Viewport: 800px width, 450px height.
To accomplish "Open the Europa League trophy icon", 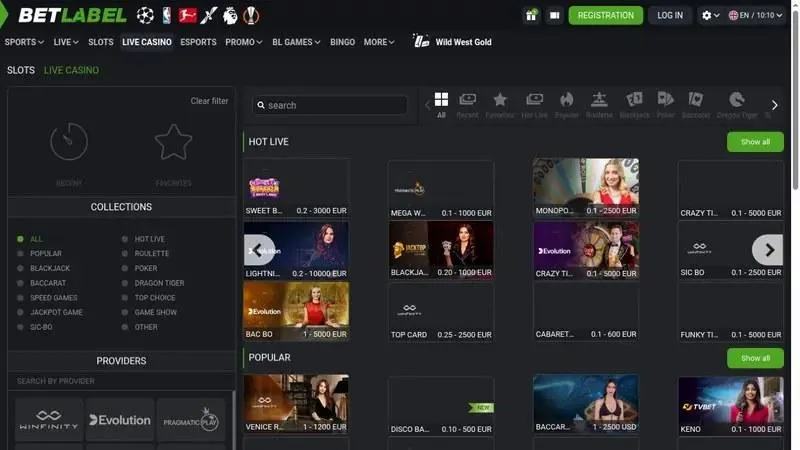I will click(251, 15).
